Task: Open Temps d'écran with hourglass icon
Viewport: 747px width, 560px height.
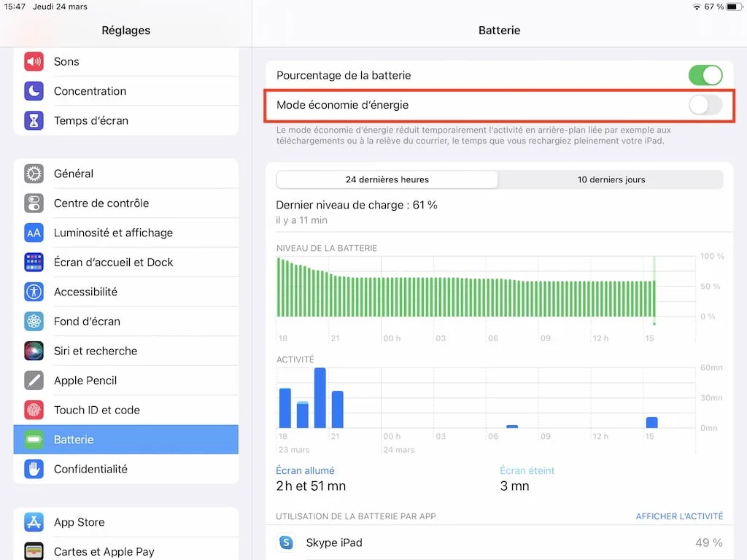Action: (x=34, y=121)
